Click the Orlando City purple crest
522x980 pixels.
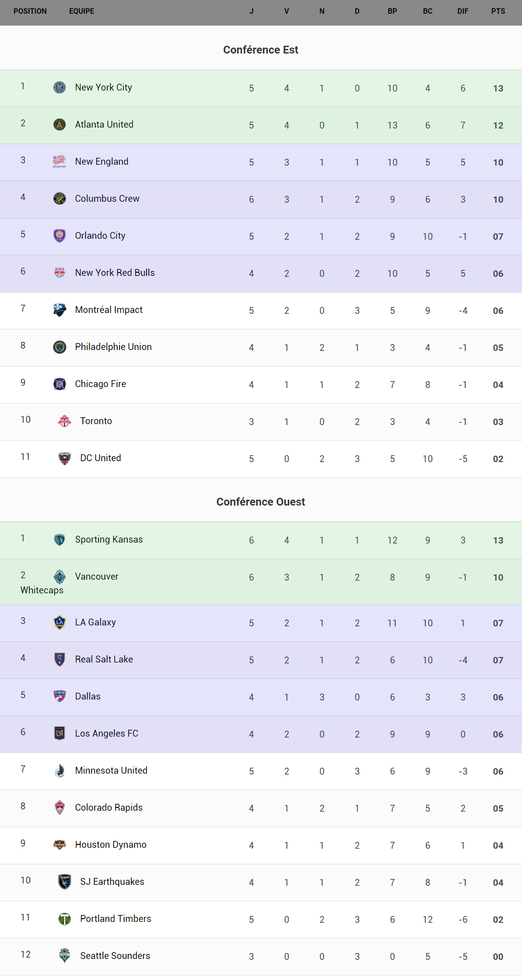60,236
